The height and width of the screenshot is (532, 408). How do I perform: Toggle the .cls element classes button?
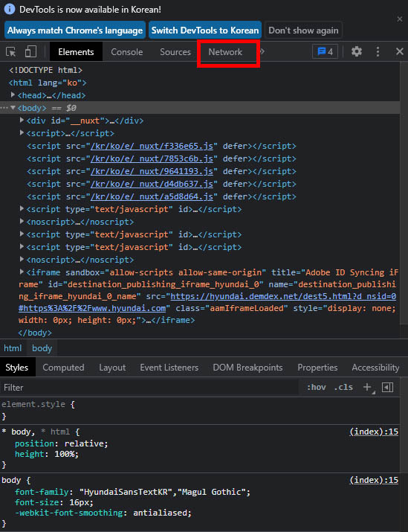tap(343, 387)
